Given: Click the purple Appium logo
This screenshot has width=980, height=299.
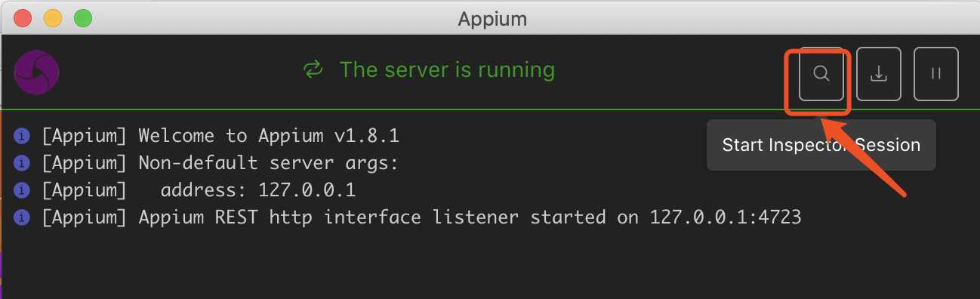Looking at the screenshot, I should point(36,72).
